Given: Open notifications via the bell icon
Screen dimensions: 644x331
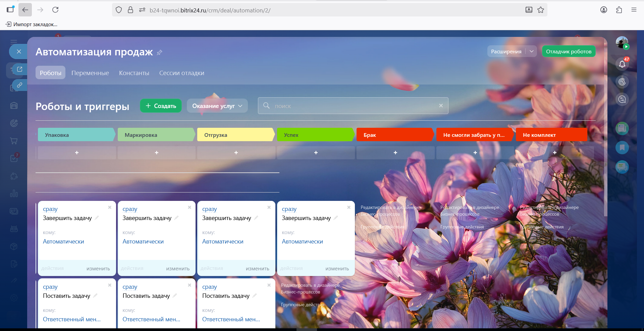Looking at the screenshot, I should [622, 64].
